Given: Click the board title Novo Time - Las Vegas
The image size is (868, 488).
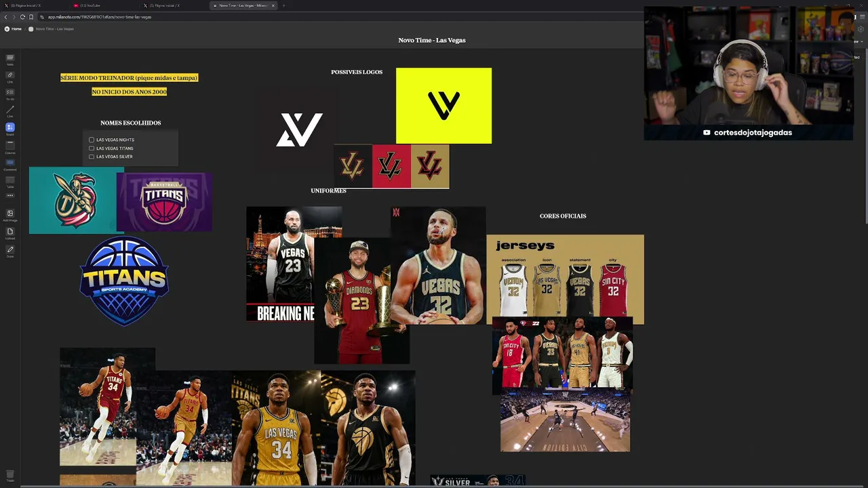Looking at the screenshot, I should [x=432, y=40].
